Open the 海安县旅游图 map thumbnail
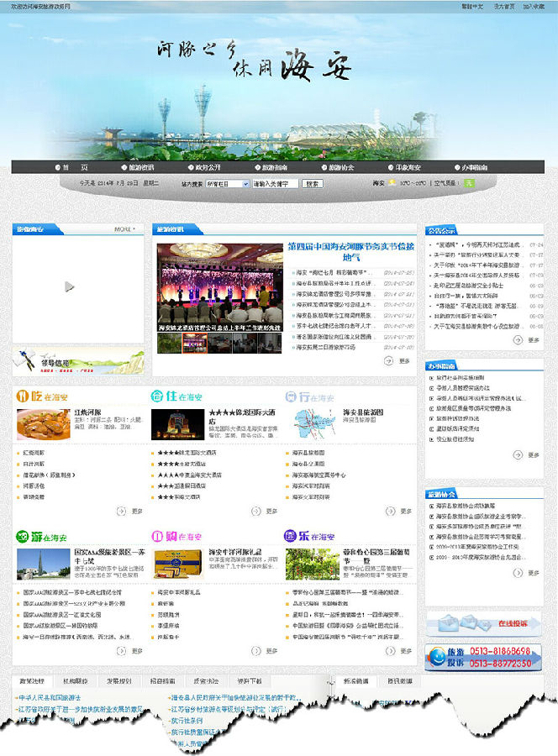Viewport: 558px width, 756px height. tap(312, 424)
